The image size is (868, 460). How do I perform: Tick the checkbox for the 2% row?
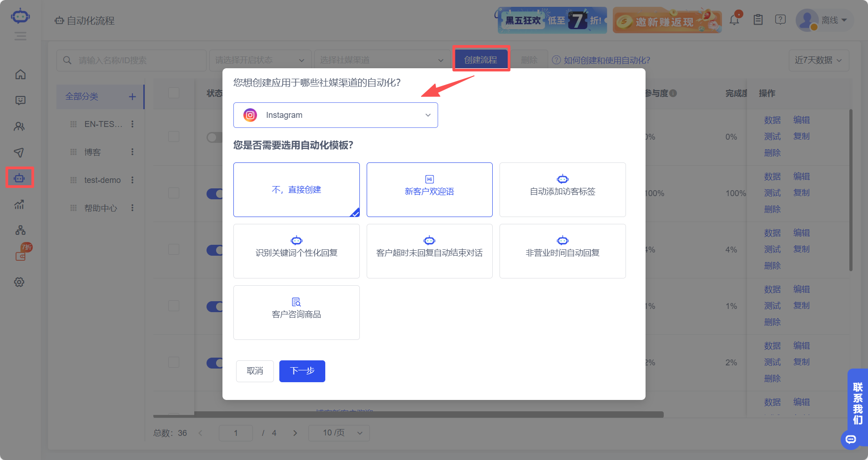pyautogui.click(x=174, y=362)
